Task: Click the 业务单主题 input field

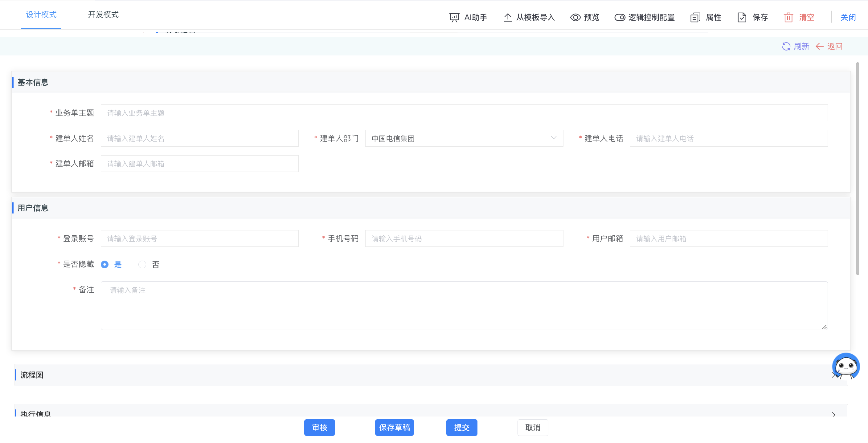Action: (x=464, y=113)
